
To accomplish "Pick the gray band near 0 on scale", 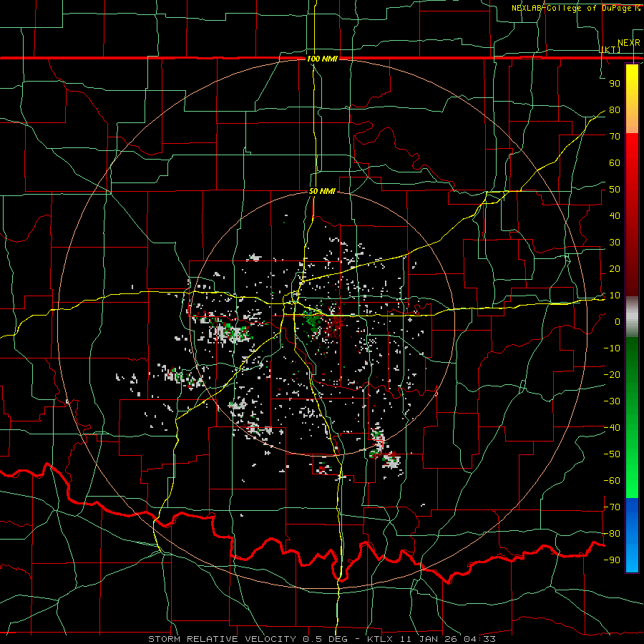I will click(632, 317).
